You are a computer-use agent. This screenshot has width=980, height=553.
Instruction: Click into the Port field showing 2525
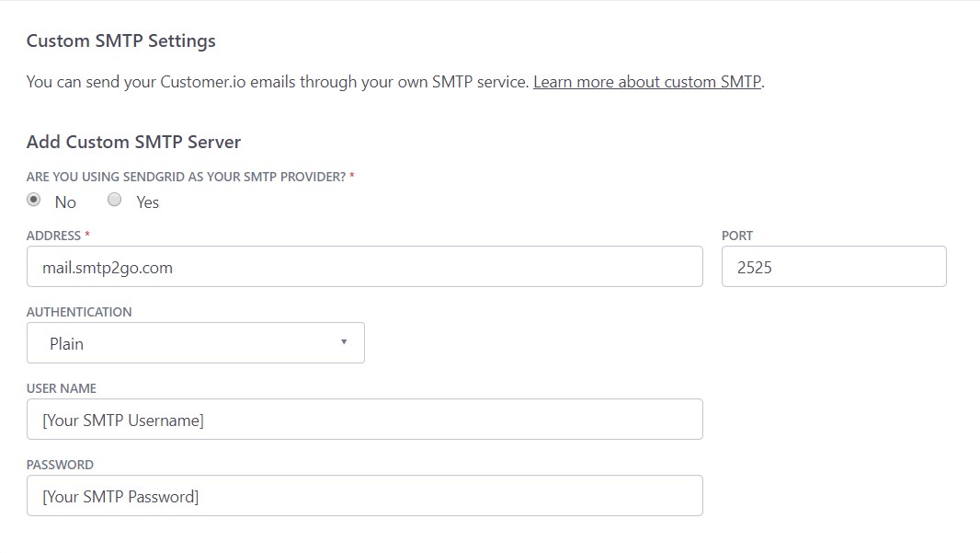point(833,267)
